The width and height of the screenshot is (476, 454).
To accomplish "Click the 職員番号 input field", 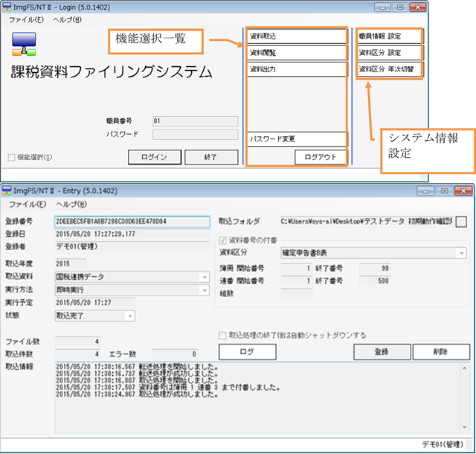I will click(x=195, y=121).
